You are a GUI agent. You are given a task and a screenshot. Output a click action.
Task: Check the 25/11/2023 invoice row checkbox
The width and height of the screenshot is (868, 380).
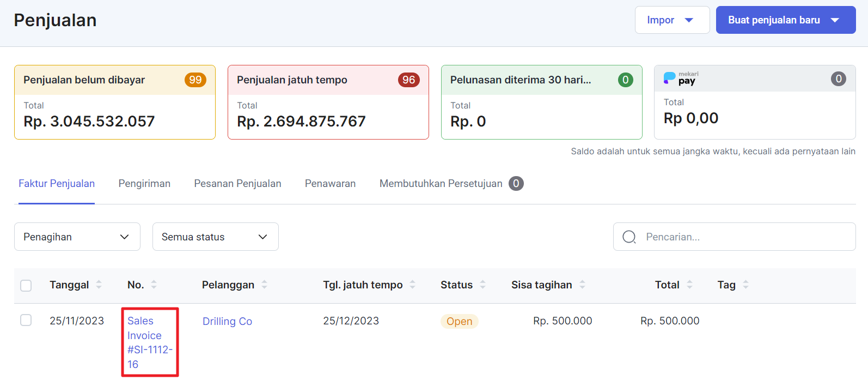(x=26, y=320)
